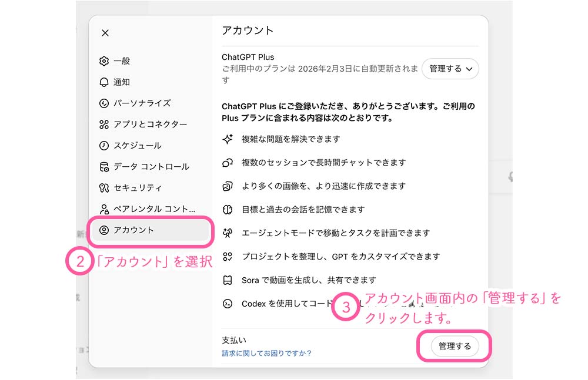Screen dimensions: 588x380
Task: Click the clock icon beside スケジュール
Action: 104,146
